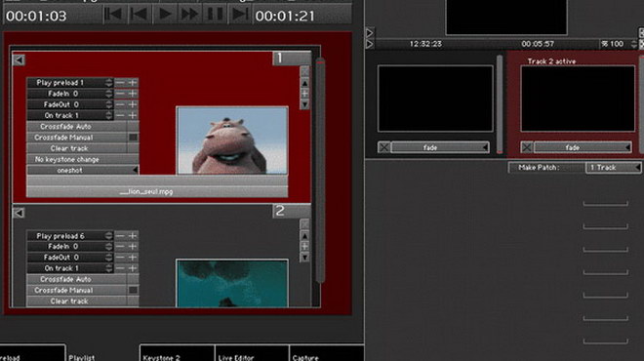Click the skip-to-end transport icon

[x=239, y=15]
